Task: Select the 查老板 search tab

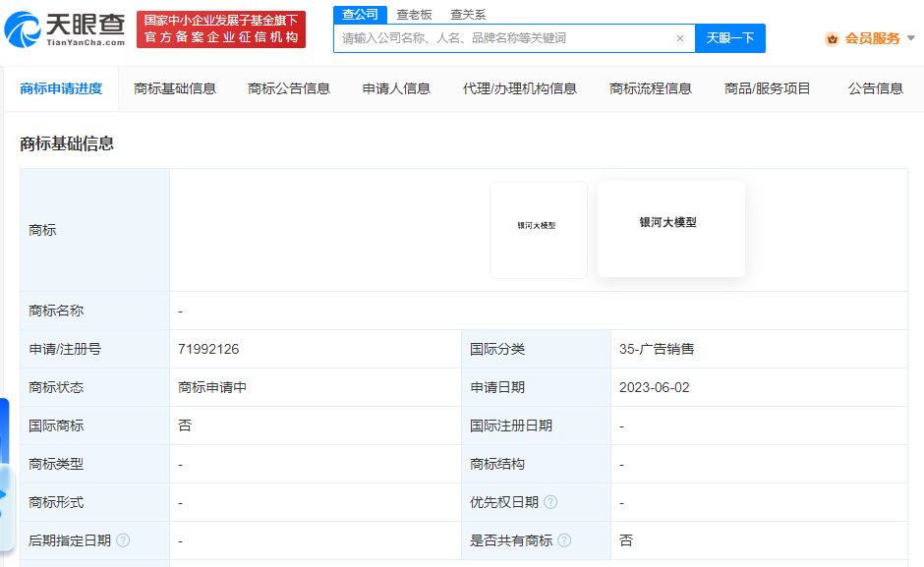Action: click(414, 15)
